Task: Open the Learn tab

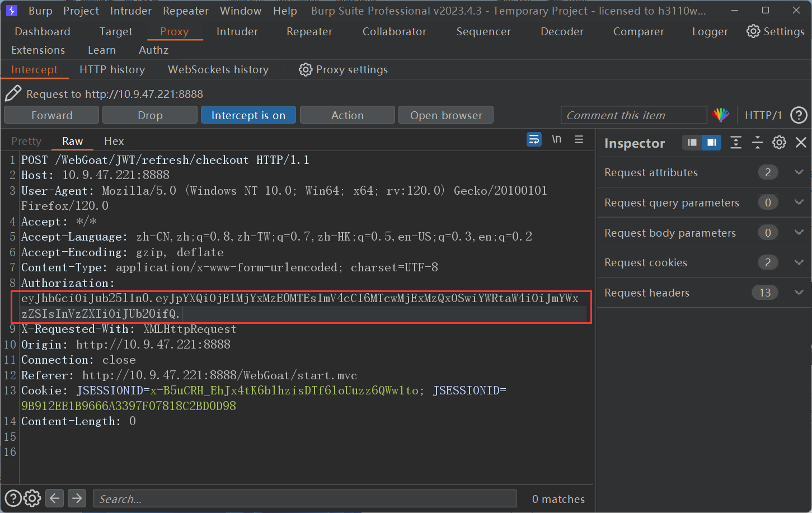Action: pyautogui.click(x=102, y=50)
